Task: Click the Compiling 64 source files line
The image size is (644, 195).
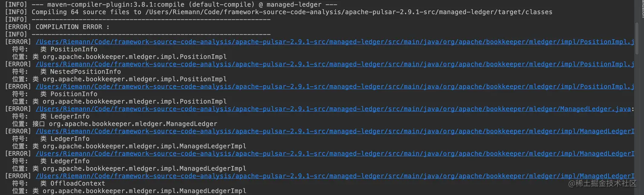Action: tap(279, 12)
